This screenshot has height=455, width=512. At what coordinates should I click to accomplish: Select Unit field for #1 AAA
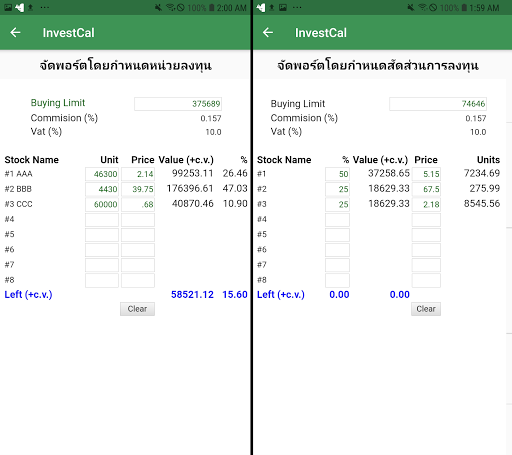[102, 174]
